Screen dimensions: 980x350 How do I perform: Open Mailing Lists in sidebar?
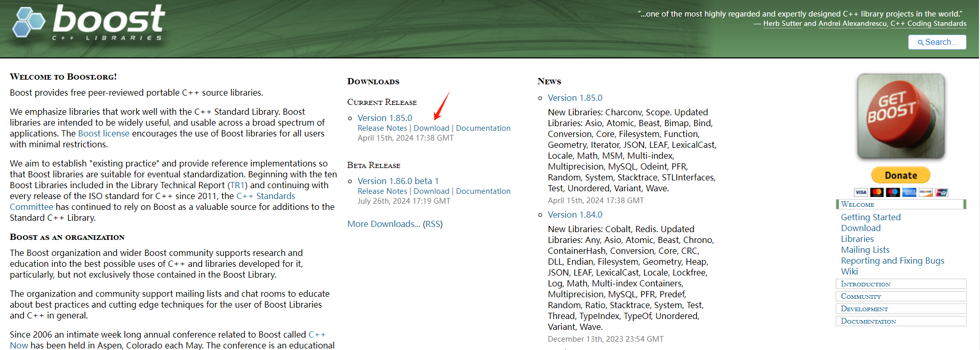865,250
